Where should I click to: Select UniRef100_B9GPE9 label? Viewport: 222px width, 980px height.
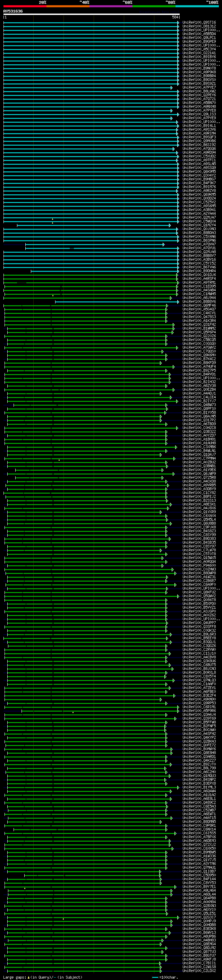click(x=199, y=41)
